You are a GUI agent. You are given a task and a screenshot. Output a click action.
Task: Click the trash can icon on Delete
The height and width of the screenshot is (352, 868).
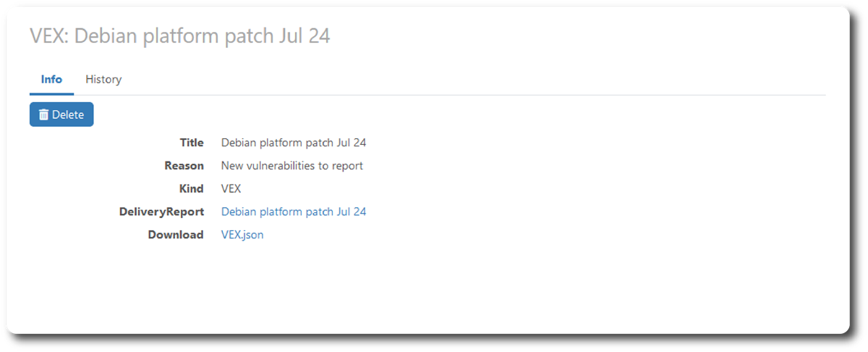pos(44,114)
